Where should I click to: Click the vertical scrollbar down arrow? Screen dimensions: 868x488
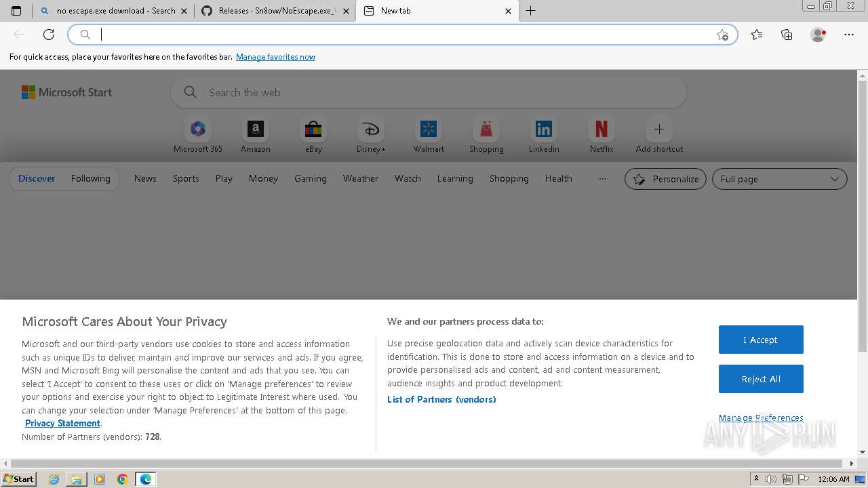pyautogui.click(x=863, y=452)
